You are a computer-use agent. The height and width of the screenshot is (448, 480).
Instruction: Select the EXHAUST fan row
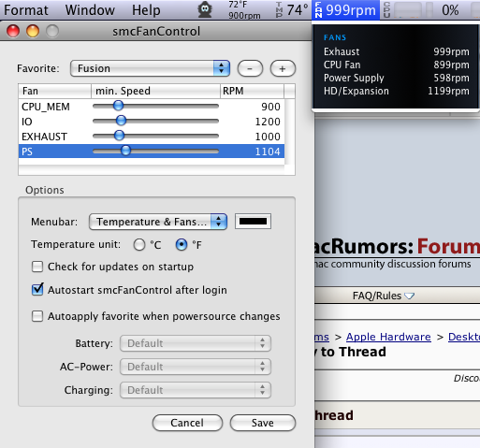click(x=152, y=137)
